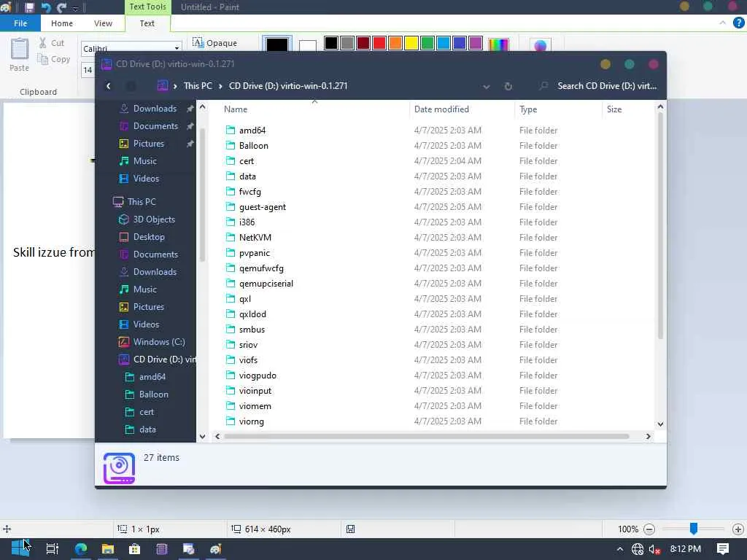The image size is (747, 560).
Task: Sort by the Date modified column header
Action: (461, 109)
